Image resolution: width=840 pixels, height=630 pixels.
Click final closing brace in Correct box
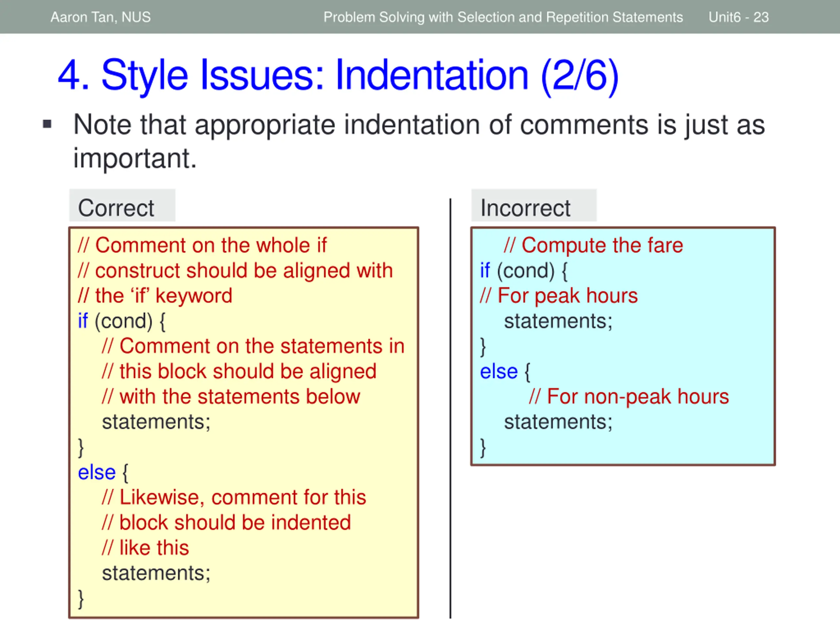(x=80, y=599)
